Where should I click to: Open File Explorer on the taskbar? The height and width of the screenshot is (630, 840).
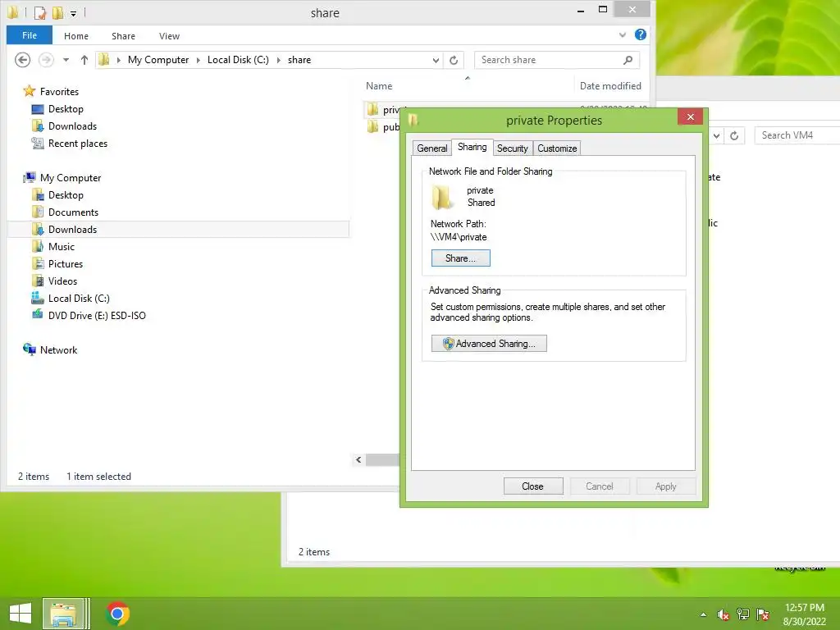tap(62, 614)
